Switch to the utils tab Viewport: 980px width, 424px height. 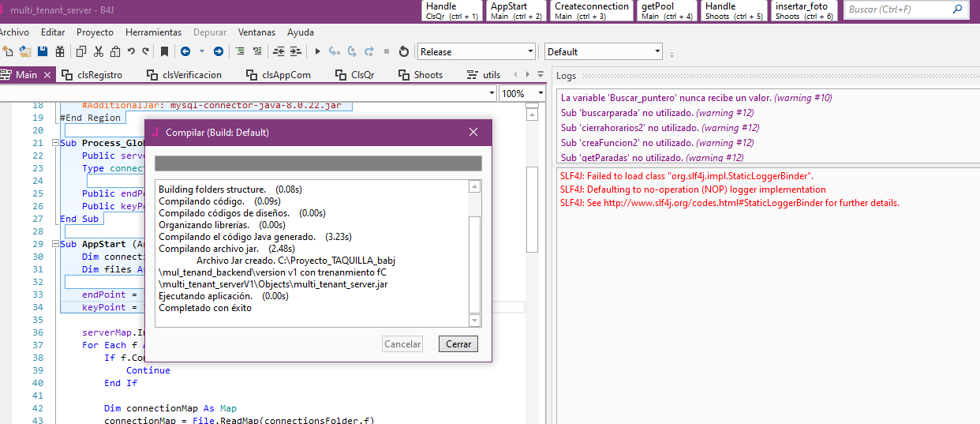tap(484, 75)
